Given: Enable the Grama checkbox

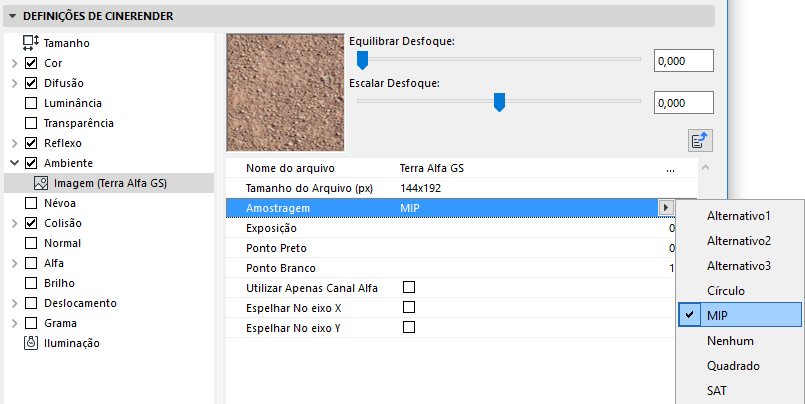Looking at the screenshot, I should pos(31,323).
